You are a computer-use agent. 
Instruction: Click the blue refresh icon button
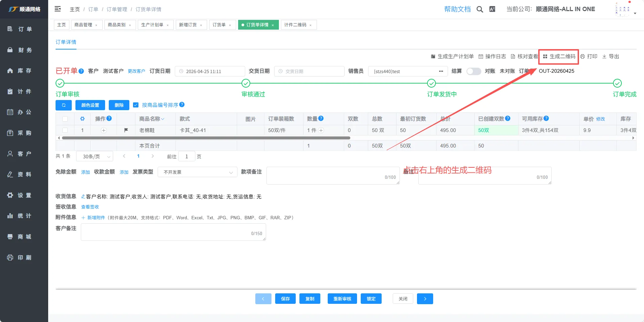(x=64, y=105)
